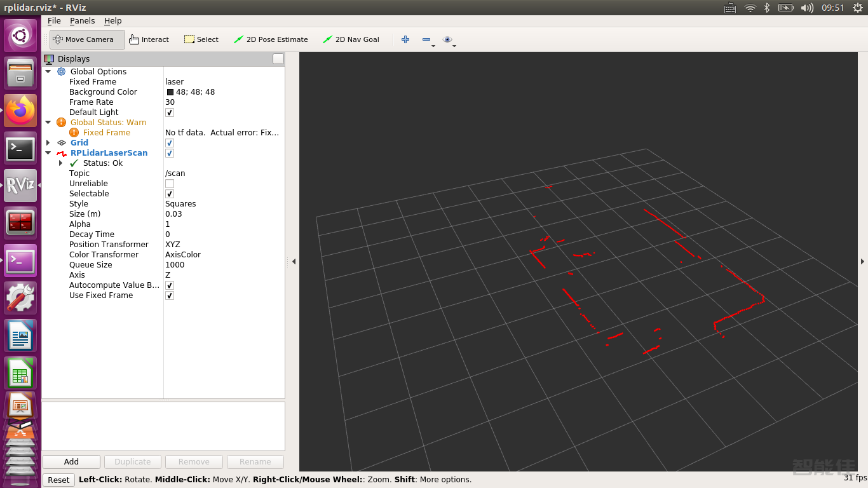Expand the Status: Ok entry

(61, 163)
